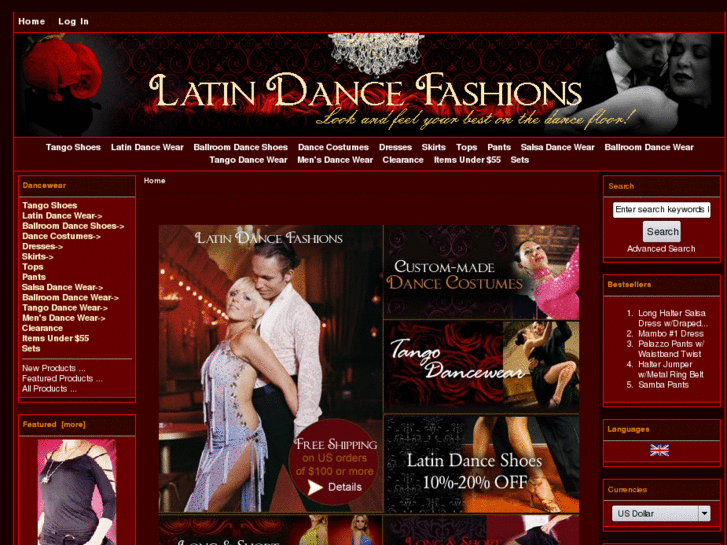Open Items Under $55 in top navigation
Image resolution: width=727 pixels, height=545 pixels.
(x=467, y=160)
